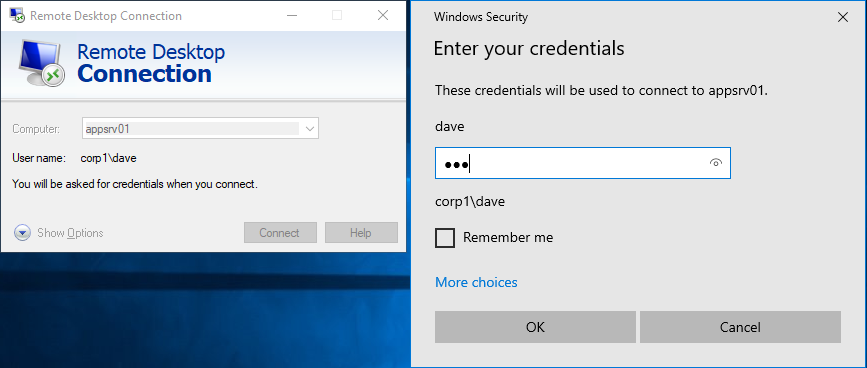
Task: Click 'You will be asked for credentials' text
Action: pyautogui.click(x=135, y=184)
